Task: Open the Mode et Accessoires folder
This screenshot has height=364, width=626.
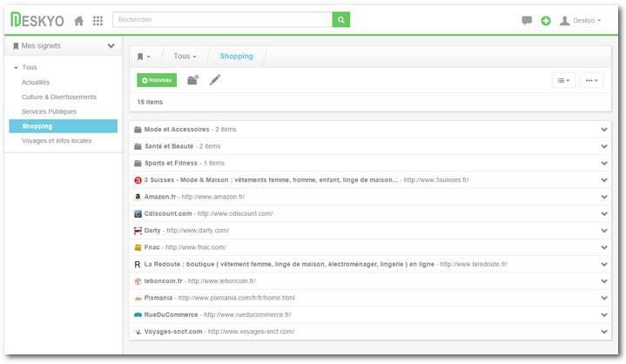Action: 177,129
